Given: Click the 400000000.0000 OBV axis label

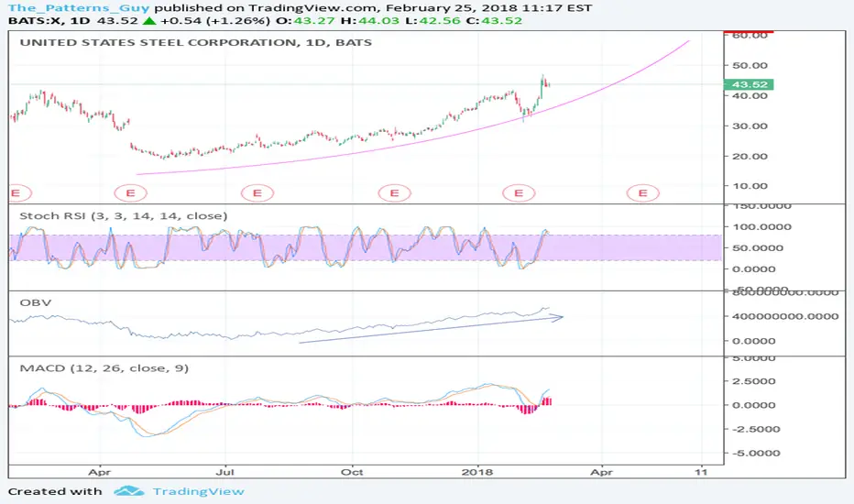Looking at the screenshot, I should 785,316.
